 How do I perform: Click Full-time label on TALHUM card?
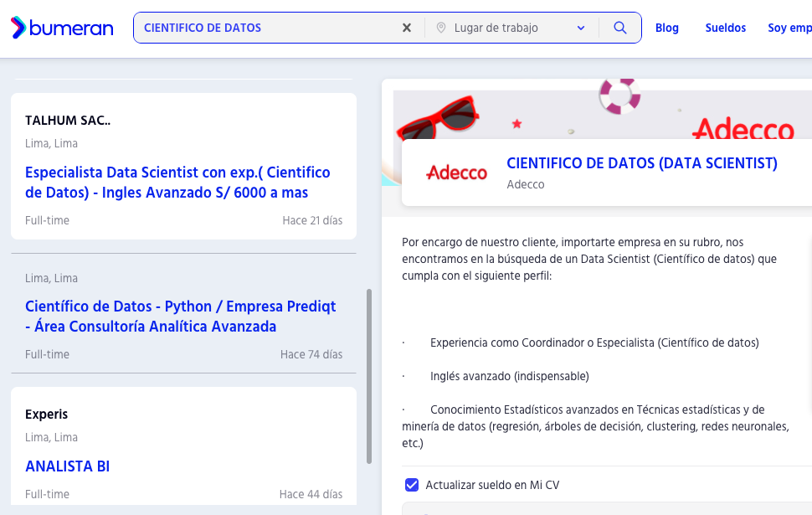(47, 221)
